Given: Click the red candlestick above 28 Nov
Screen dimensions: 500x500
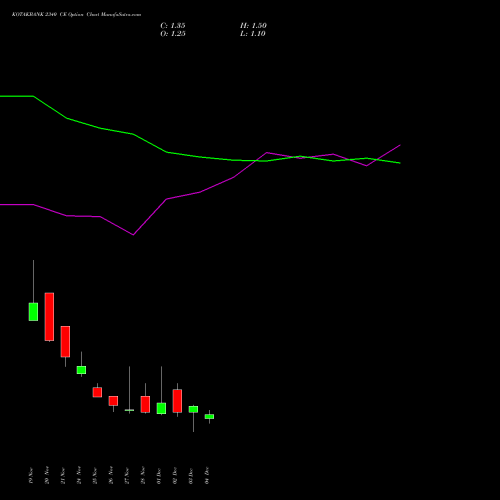Looking at the screenshot, I should tap(145, 404).
